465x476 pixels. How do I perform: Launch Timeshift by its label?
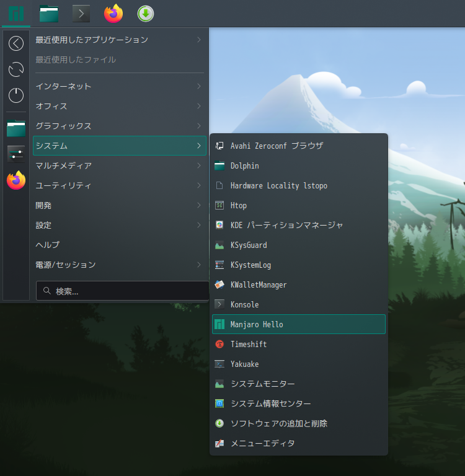[249, 344]
